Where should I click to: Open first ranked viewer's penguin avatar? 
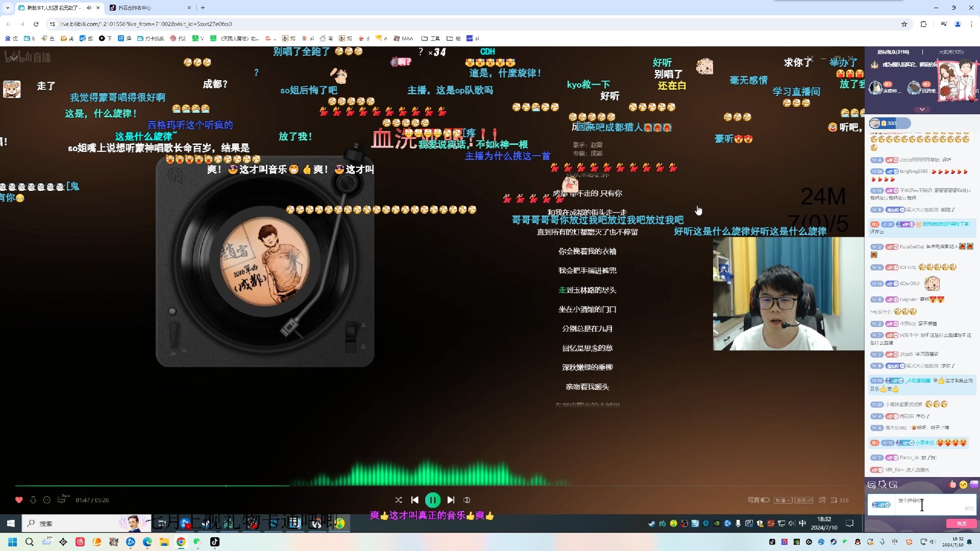876,87
